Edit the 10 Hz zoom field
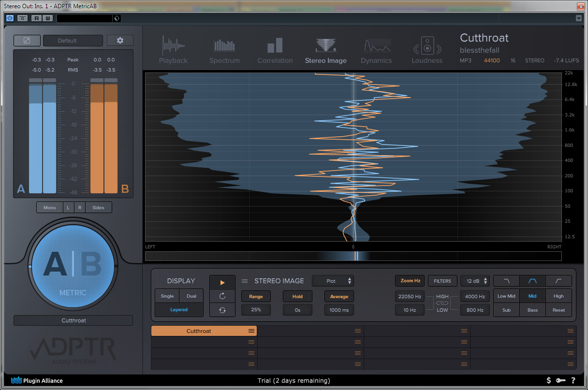Image resolution: width=588 pixels, height=390 pixels. [x=410, y=310]
